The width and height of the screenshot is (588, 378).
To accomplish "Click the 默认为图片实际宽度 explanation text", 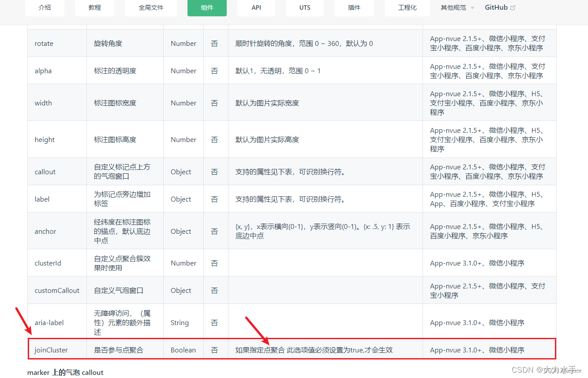I will pyautogui.click(x=267, y=103).
